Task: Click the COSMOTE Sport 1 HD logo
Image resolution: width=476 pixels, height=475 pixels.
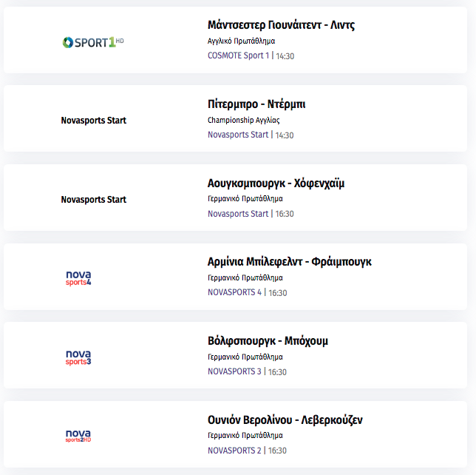Action: 93,42
